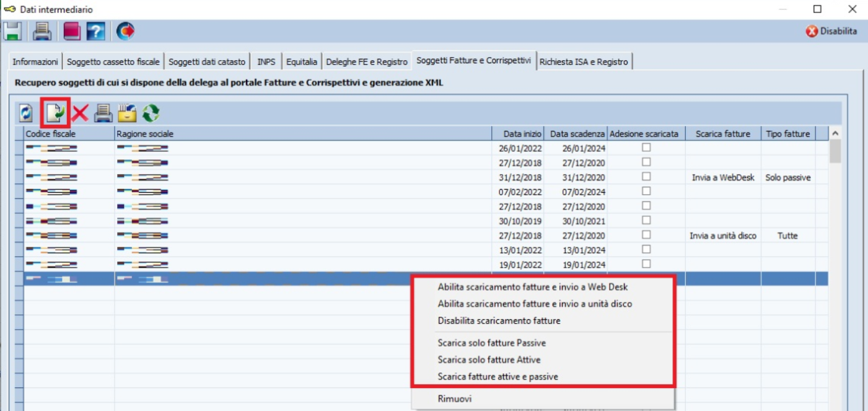Check Adesione scaricata for row starting 07/02/2022
Viewport: 868px width, 411px height.
(646, 191)
